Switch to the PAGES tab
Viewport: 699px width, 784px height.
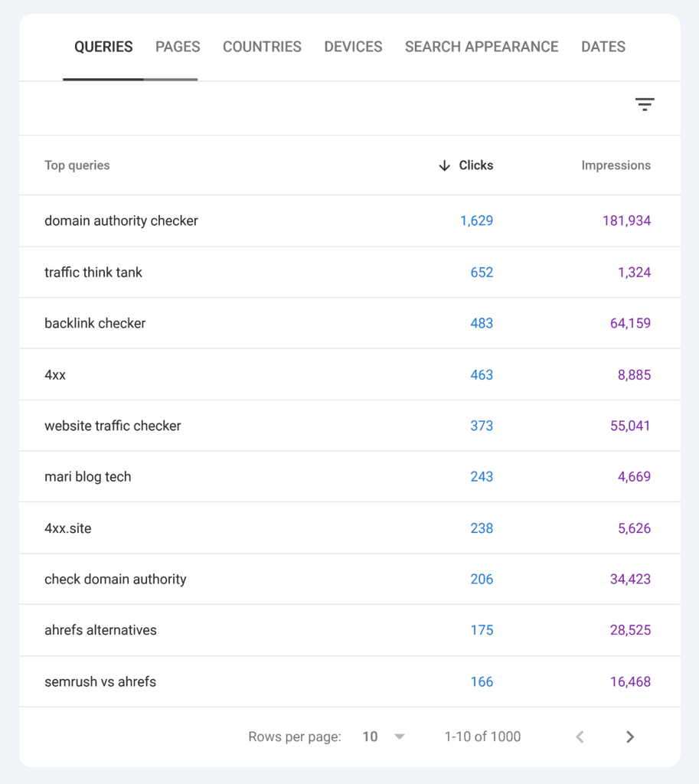177,47
